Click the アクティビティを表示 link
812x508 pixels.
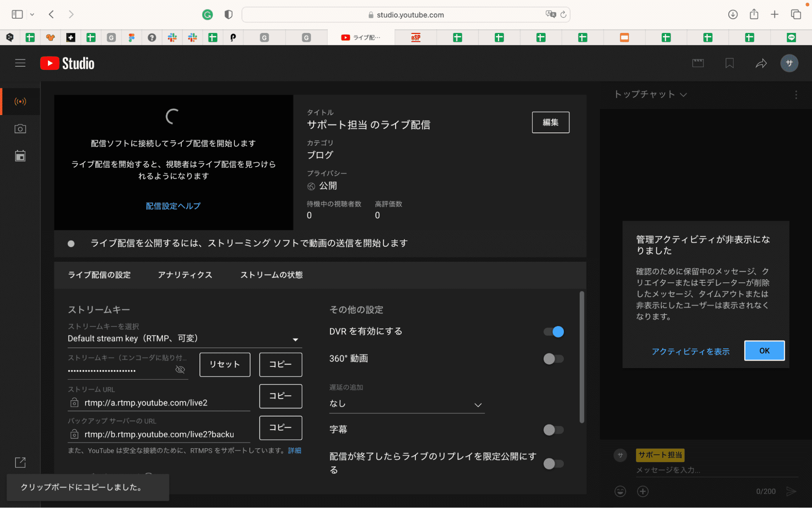(x=691, y=352)
